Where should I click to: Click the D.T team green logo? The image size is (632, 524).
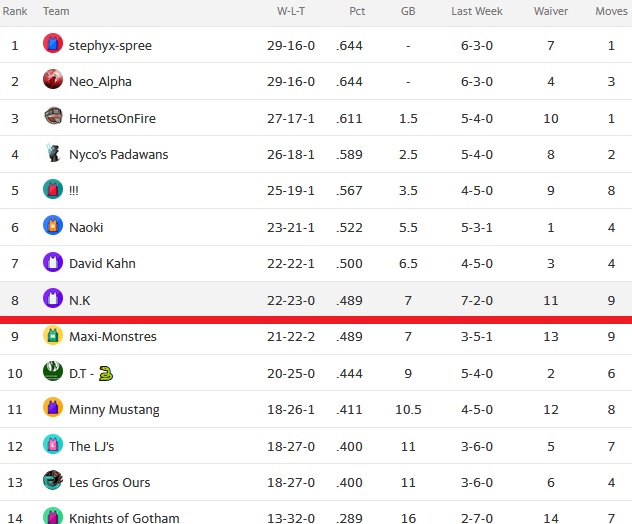pos(53,371)
